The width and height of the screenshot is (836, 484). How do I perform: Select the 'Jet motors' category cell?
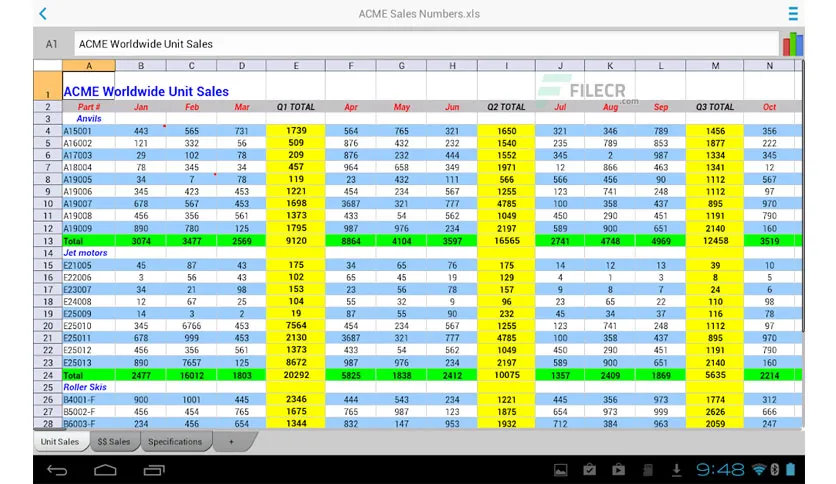(89, 253)
